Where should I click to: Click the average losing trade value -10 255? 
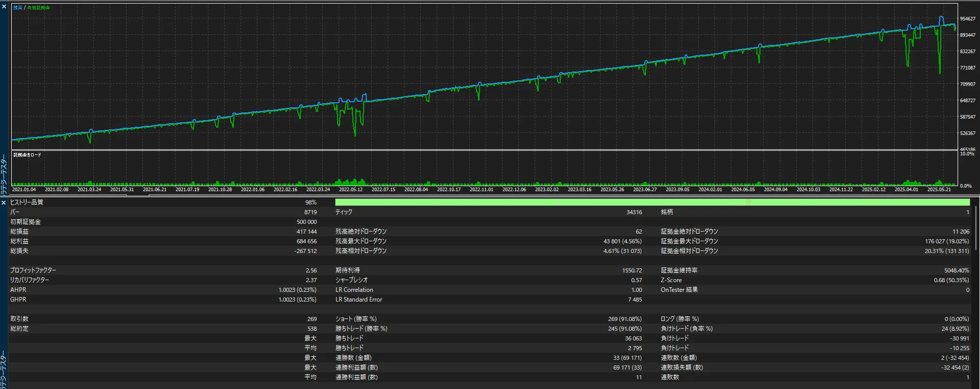click(960, 348)
